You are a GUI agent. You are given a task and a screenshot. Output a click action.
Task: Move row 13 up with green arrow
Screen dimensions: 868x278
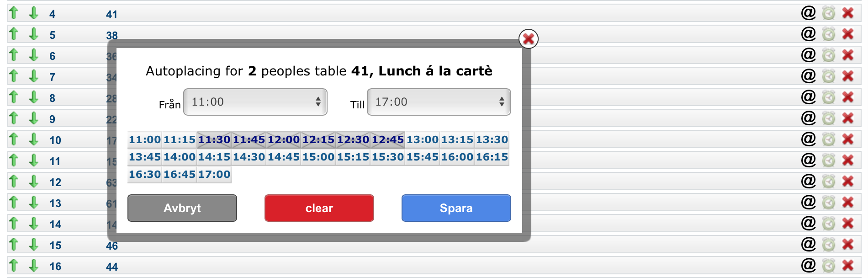click(14, 202)
